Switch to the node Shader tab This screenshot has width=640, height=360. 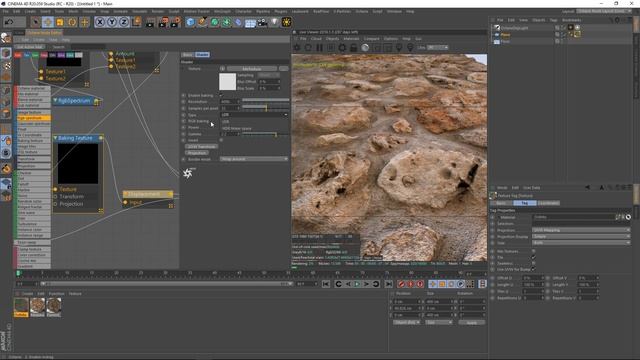[202, 55]
